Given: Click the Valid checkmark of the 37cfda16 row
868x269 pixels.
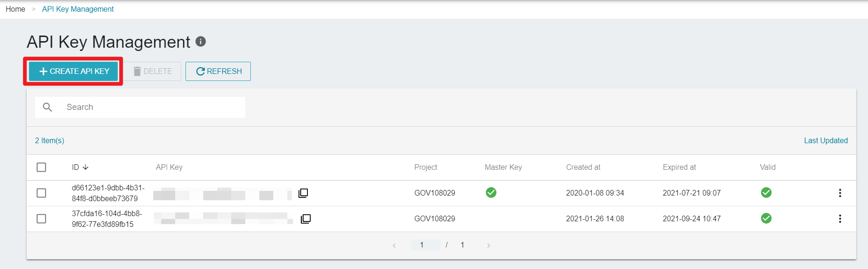Looking at the screenshot, I should click(766, 218).
